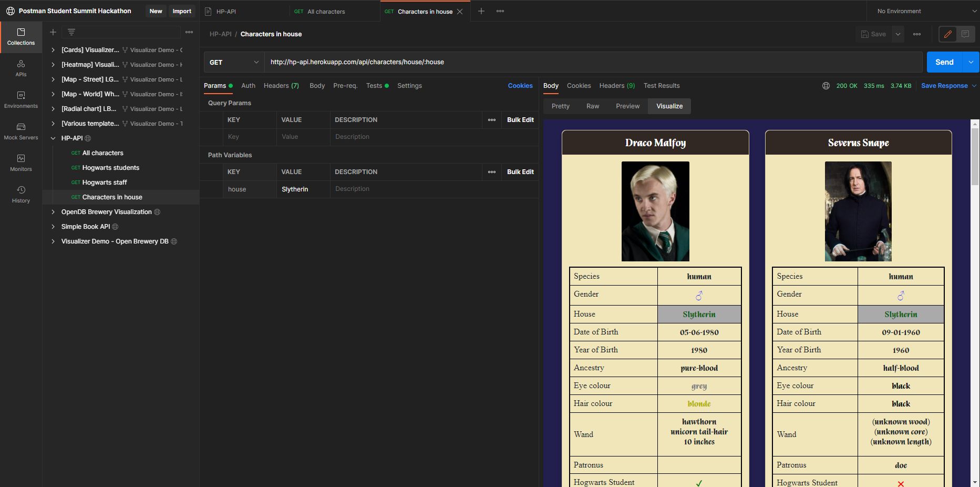Open Query Params column options ellipsis
The width and height of the screenshot is (980, 487).
(492, 120)
